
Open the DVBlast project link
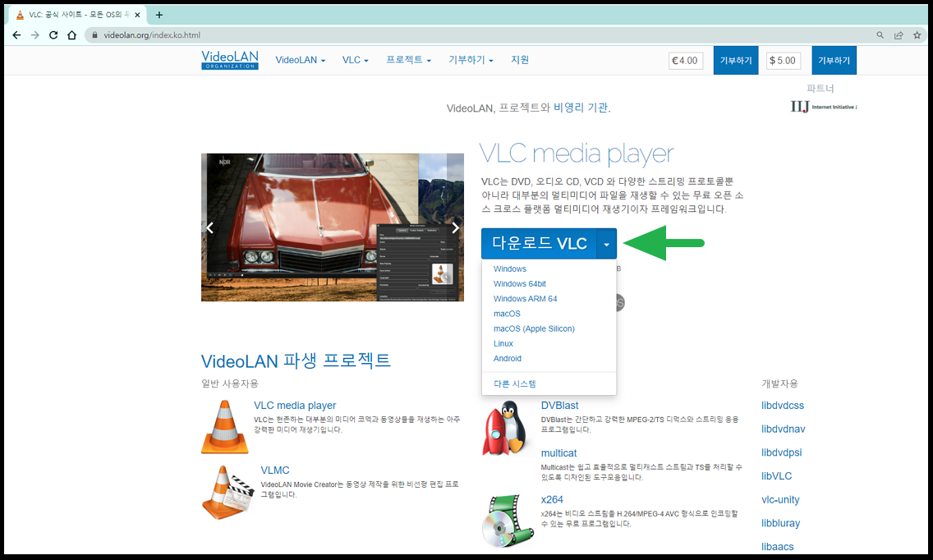pos(559,406)
